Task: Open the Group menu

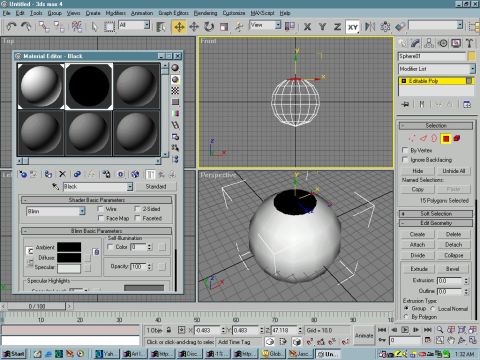Action: click(x=55, y=13)
